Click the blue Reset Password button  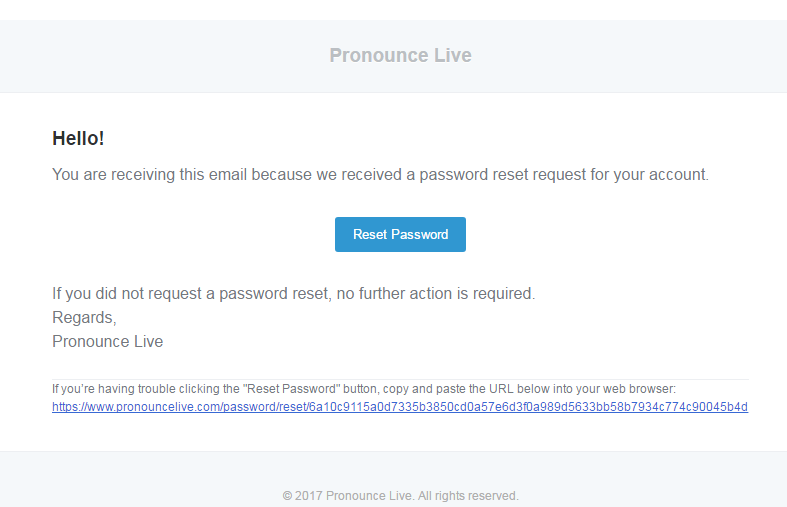click(400, 234)
